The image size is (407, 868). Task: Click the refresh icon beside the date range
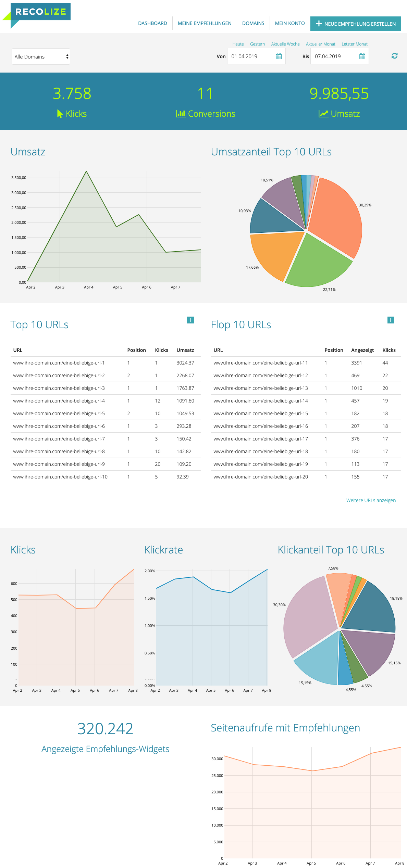click(395, 56)
